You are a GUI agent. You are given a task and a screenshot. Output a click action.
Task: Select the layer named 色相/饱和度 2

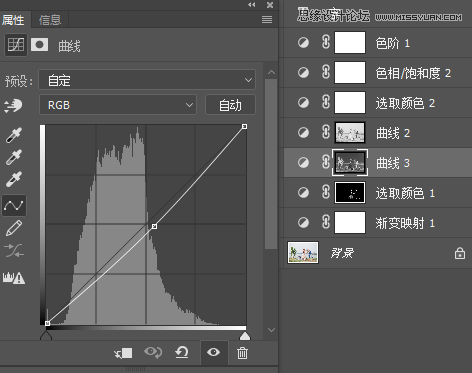(x=413, y=73)
